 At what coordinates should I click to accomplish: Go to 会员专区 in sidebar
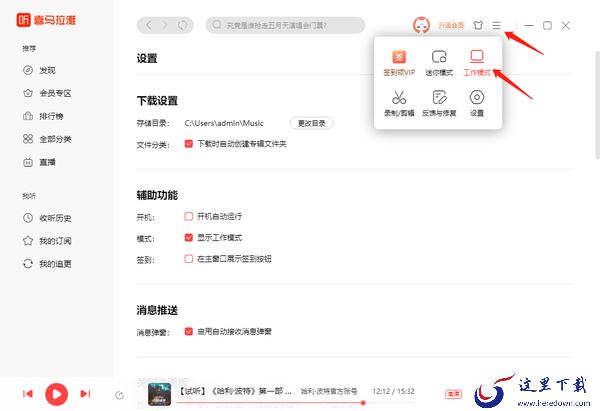(47, 93)
